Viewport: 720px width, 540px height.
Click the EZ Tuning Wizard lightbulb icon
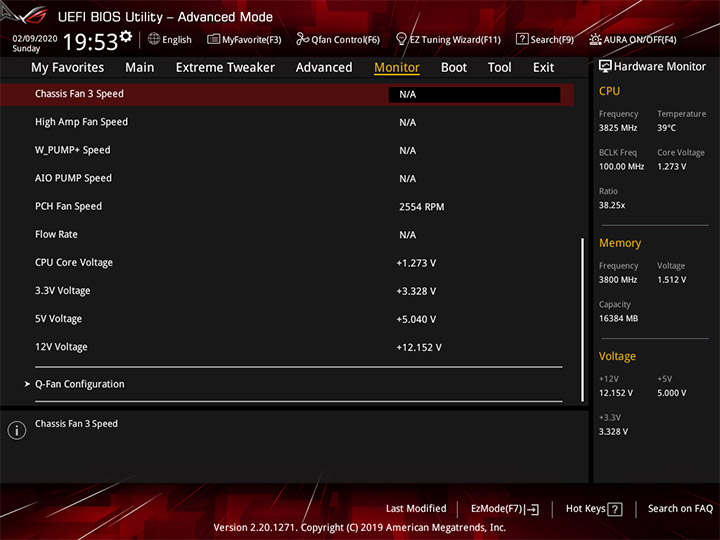pyautogui.click(x=401, y=39)
